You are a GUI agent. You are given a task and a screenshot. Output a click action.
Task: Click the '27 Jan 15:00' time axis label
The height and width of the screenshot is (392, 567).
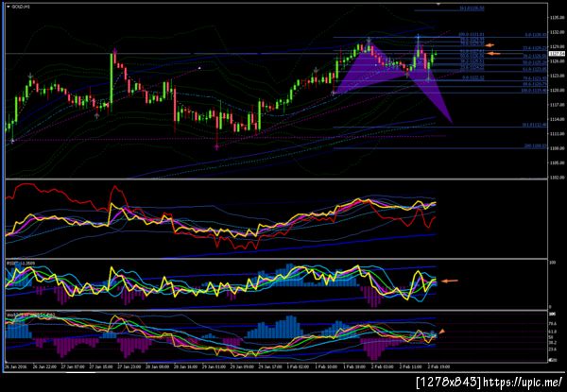click(x=101, y=366)
